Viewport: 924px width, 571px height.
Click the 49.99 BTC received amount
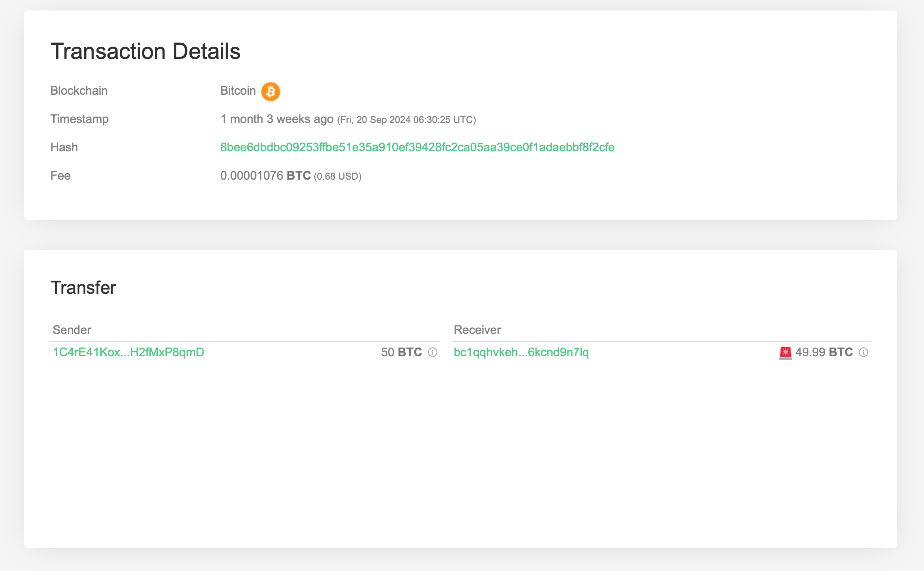coord(824,352)
